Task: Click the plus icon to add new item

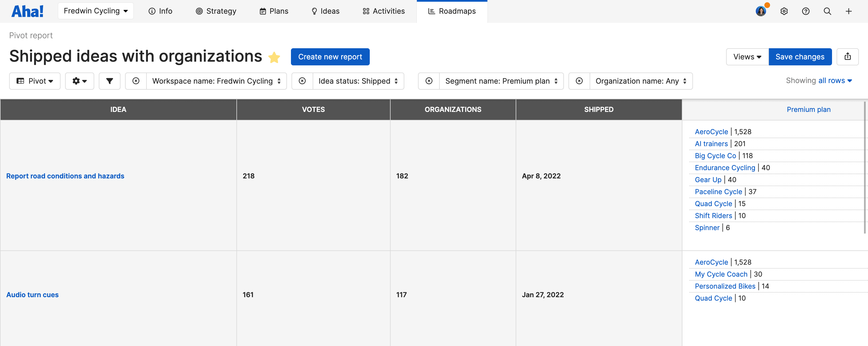Action: pyautogui.click(x=849, y=11)
